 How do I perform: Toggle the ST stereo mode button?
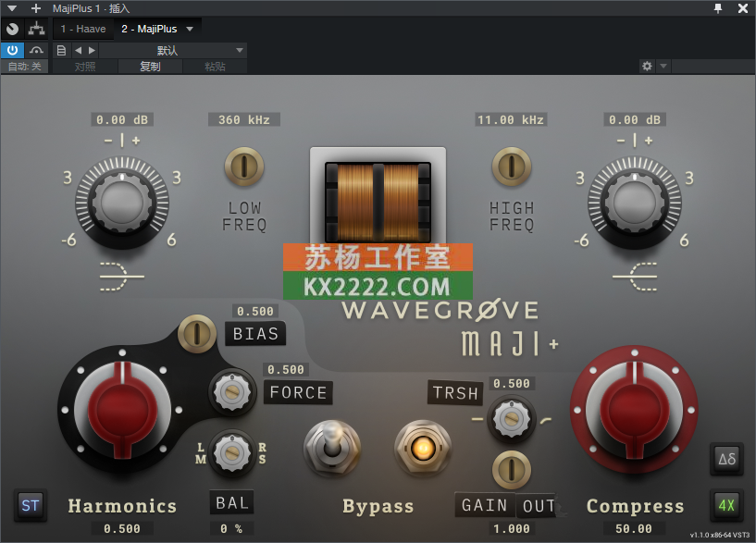[31, 505]
